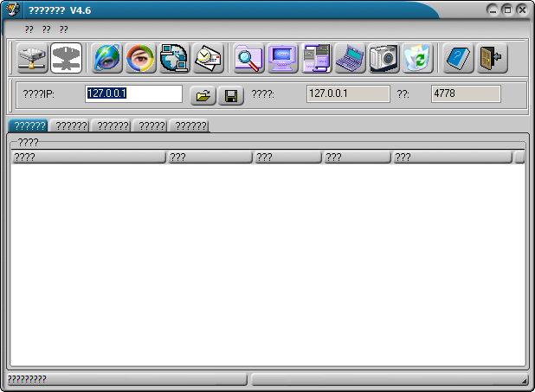The image size is (535, 392).
Task: Click the laptop computer icon
Action: [350, 58]
